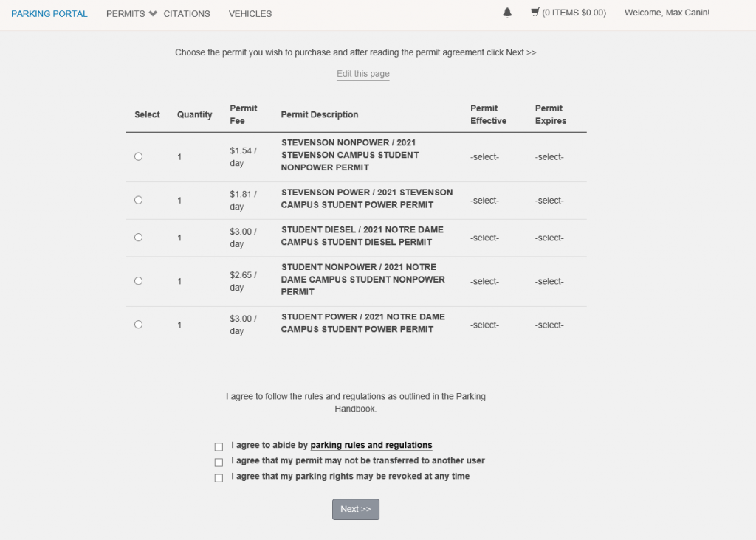Choose the Student Diesel permit radio button
The height and width of the screenshot is (540, 756).
(x=138, y=238)
